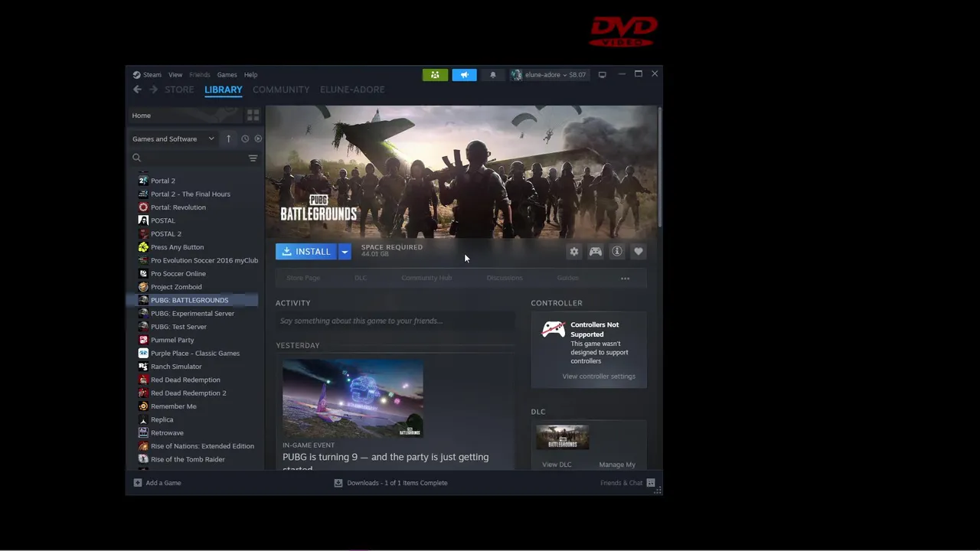Select 'Pro Evolution Soccer 2016 myClub'
This screenshot has width=980, height=551.
204,260
